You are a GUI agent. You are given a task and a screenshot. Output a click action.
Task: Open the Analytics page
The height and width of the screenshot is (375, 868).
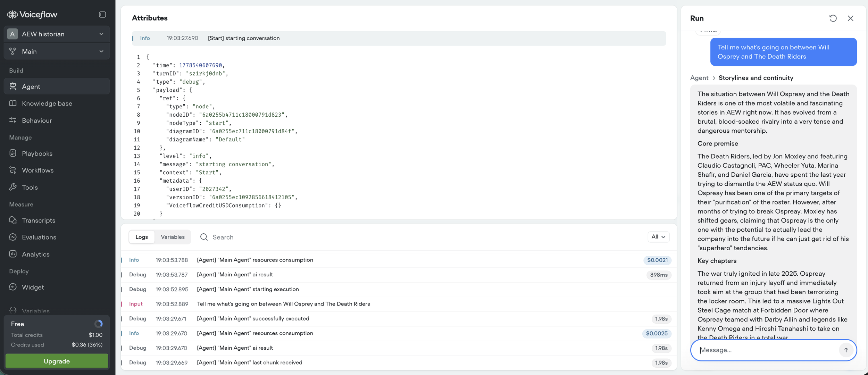point(57,254)
